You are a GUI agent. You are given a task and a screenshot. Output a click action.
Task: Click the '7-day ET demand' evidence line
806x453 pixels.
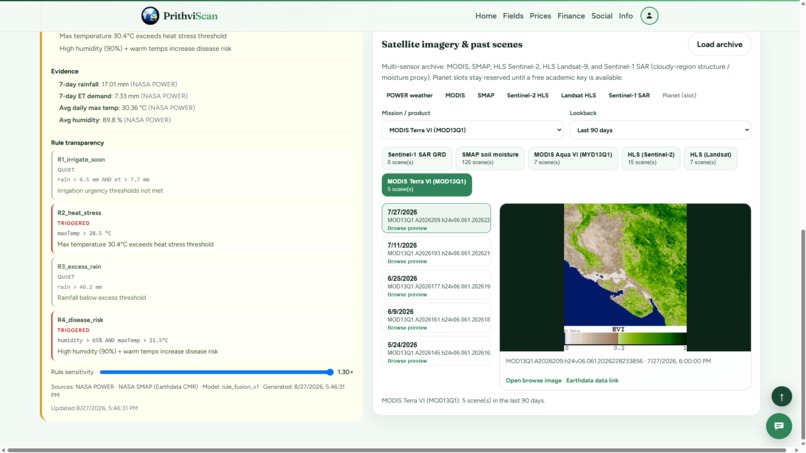click(123, 96)
